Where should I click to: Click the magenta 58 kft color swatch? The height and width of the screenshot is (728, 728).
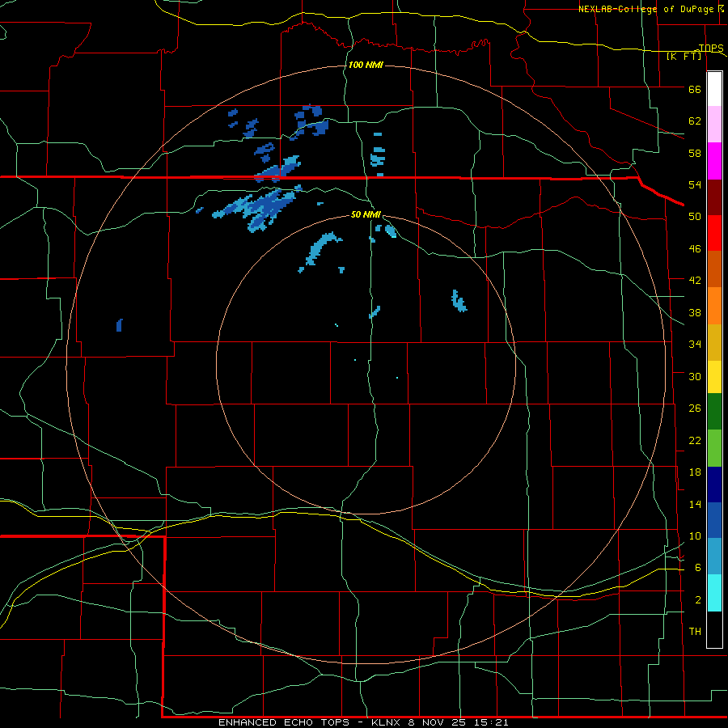714,161
